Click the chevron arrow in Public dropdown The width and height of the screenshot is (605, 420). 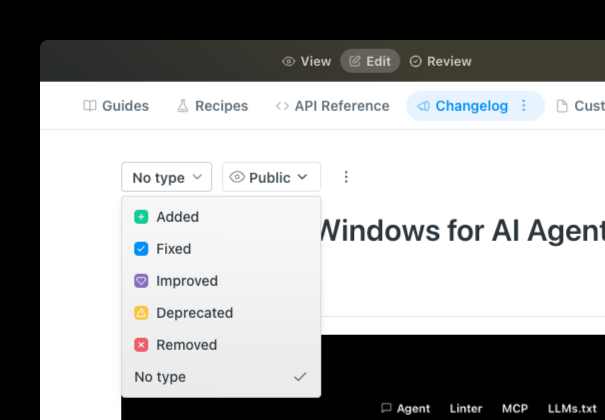click(x=302, y=177)
